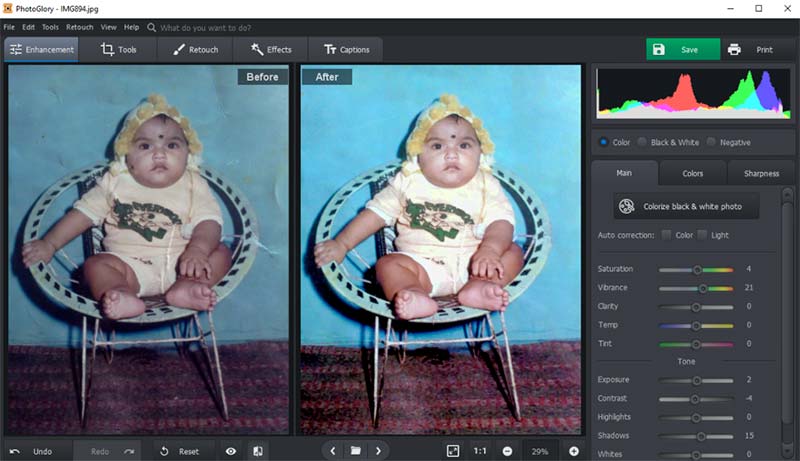Click the fit-to-screen icon
The height and width of the screenshot is (461, 800).
(453, 451)
